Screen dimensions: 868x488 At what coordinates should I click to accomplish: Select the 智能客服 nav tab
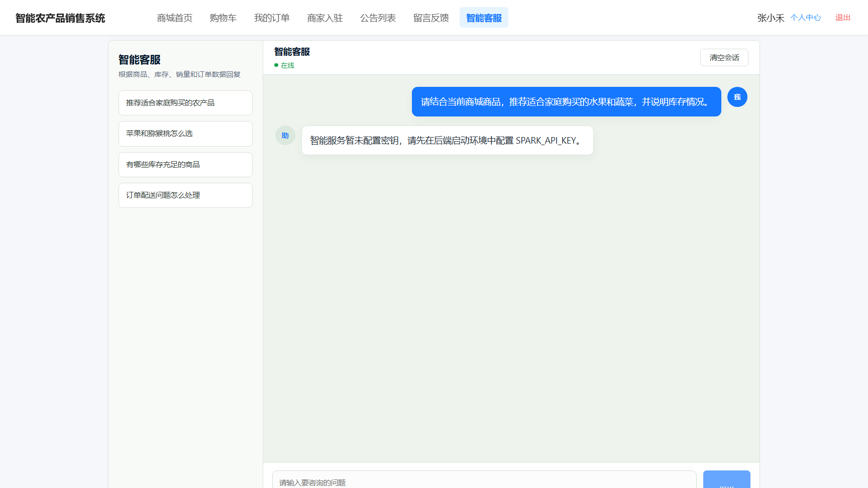click(x=484, y=18)
